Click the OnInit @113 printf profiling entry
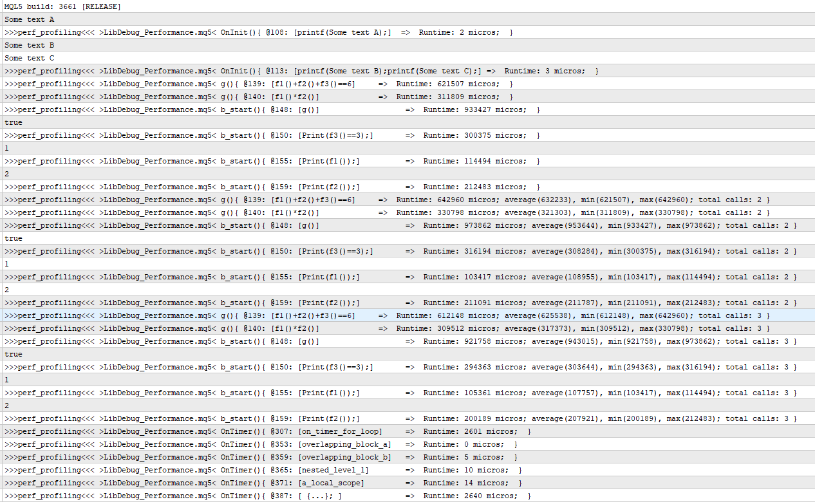The image size is (815, 504). tap(258, 71)
